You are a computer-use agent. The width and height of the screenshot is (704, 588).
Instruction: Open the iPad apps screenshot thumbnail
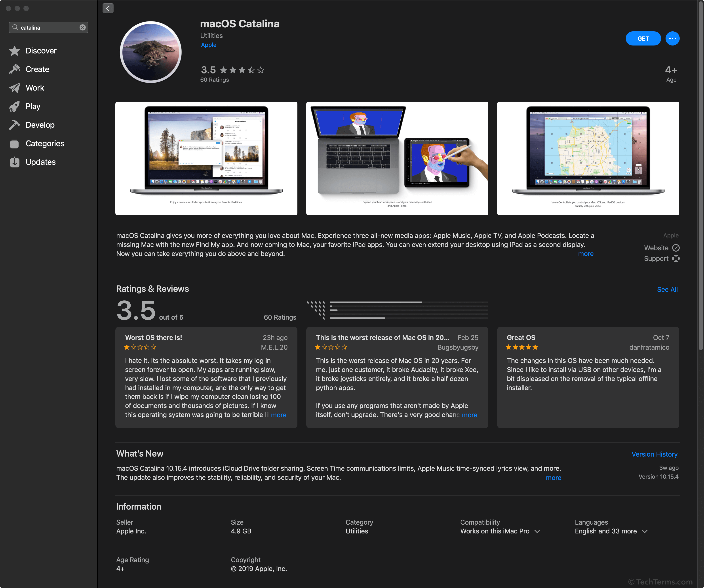pyautogui.click(x=206, y=158)
